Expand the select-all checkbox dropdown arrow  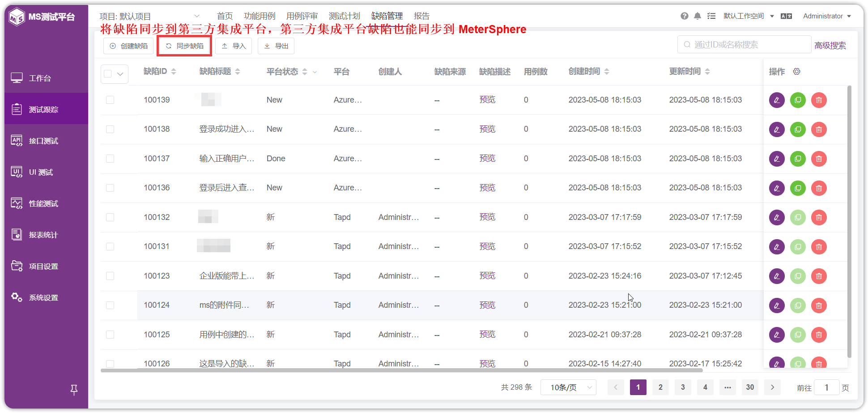pyautogui.click(x=120, y=74)
